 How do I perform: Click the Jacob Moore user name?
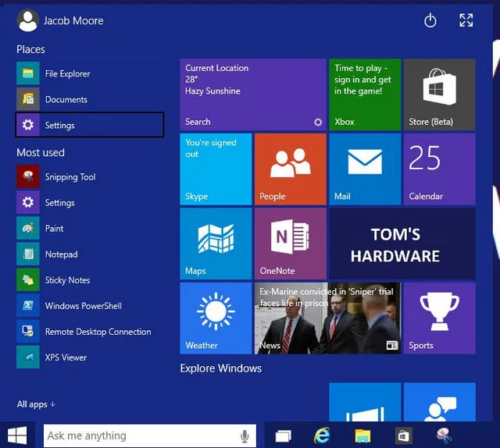(x=73, y=21)
